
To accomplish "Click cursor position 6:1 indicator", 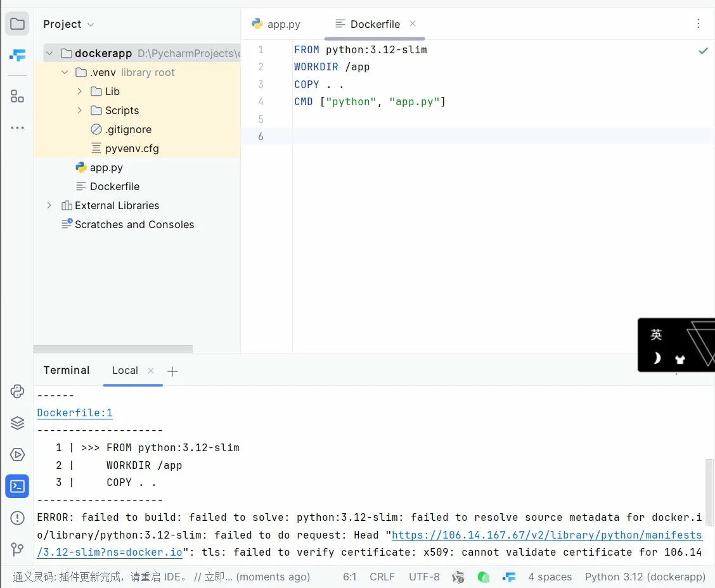I will click(349, 577).
